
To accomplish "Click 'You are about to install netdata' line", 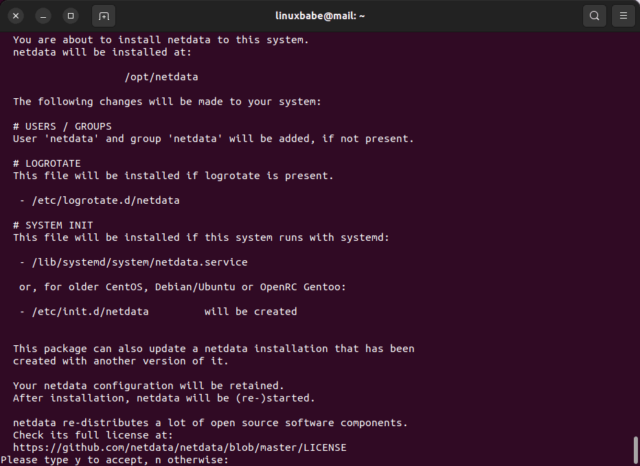I will pyautogui.click(x=160, y=40).
